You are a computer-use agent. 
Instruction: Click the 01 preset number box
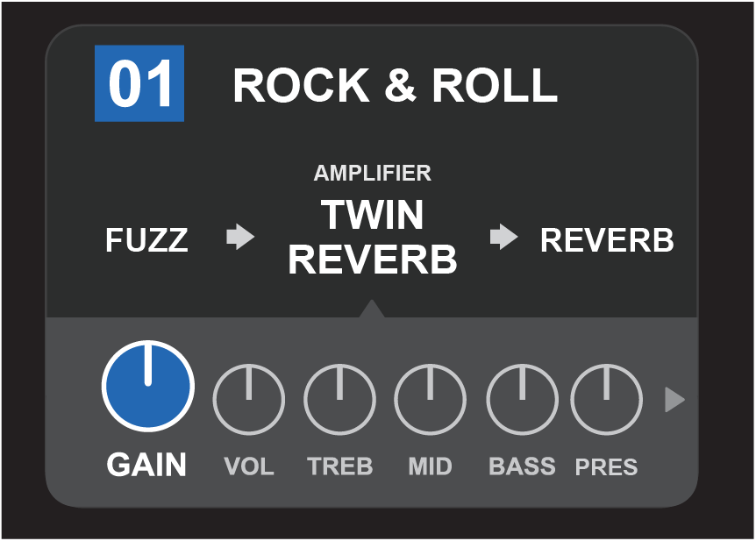[139, 83]
